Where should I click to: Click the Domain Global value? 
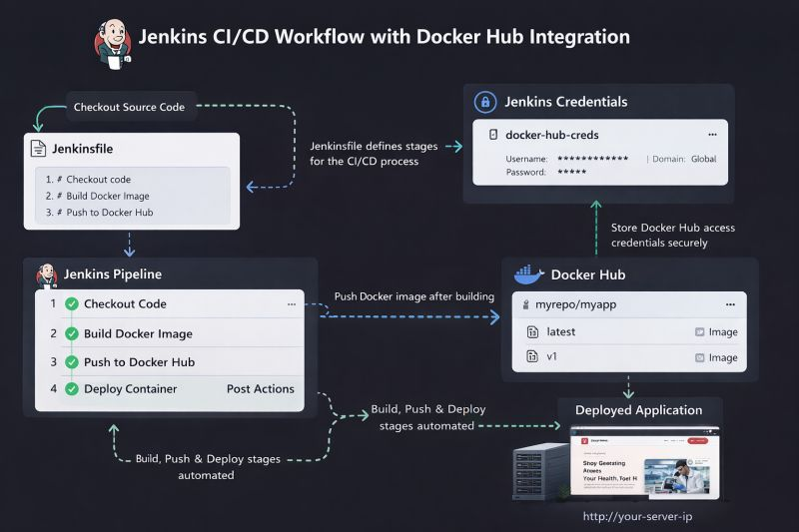coord(704,159)
